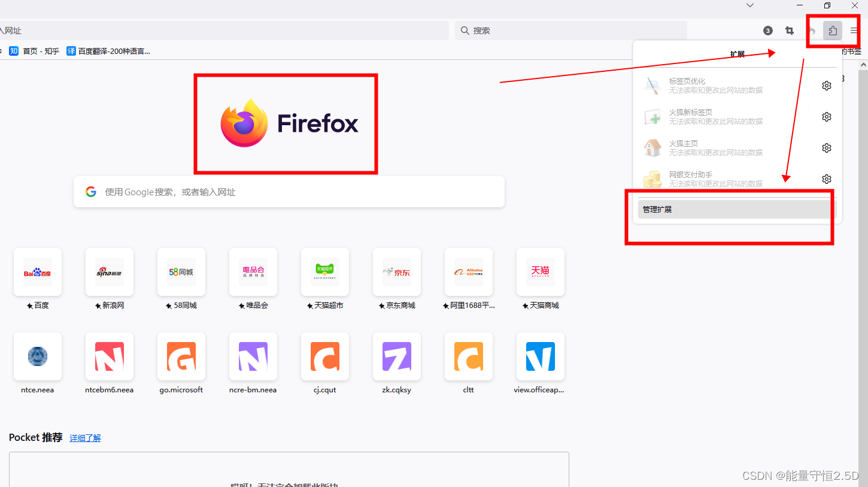
Task: Click the Google search box on new tab
Action: pos(289,192)
